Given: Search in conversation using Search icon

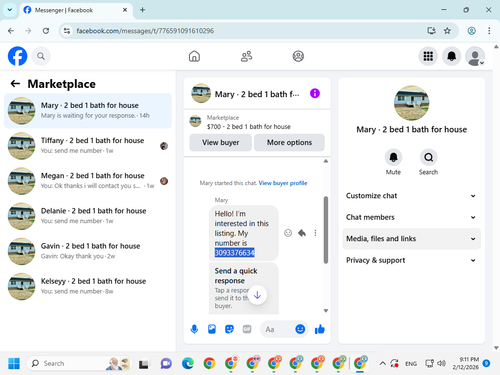Looking at the screenshot, I should [x=428, y=157].
